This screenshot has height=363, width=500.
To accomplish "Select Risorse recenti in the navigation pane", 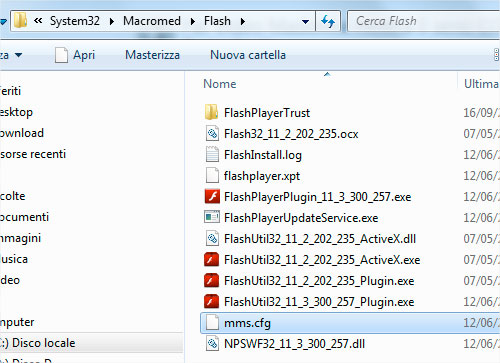I will click(33, 154).
